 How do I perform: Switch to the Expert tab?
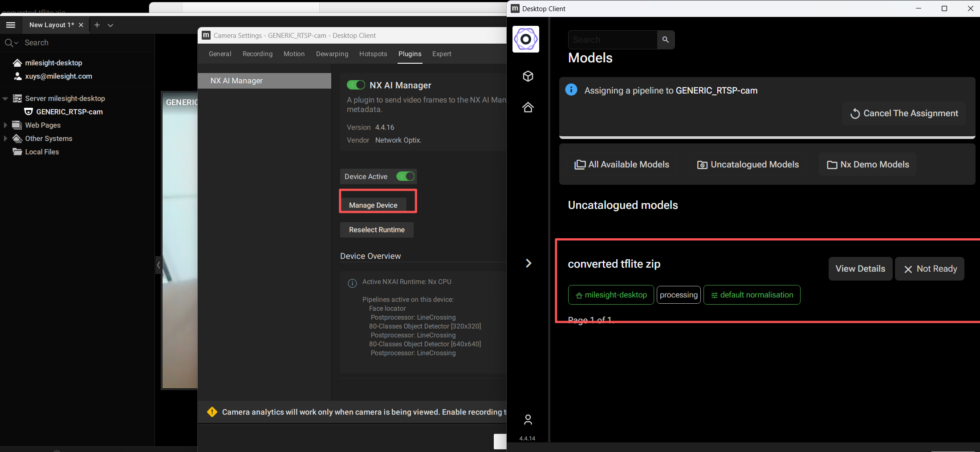click(x=441, y=54)
